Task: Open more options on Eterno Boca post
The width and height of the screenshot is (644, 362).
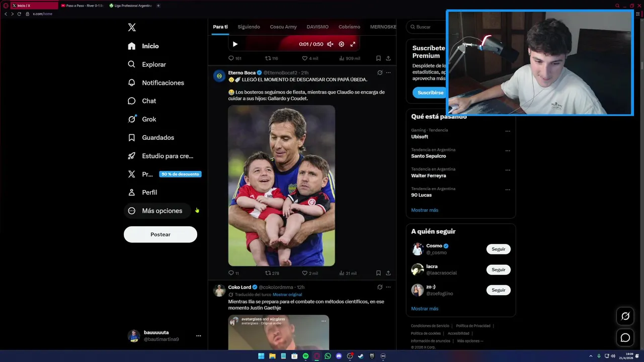Action: (x=388, y=72)
